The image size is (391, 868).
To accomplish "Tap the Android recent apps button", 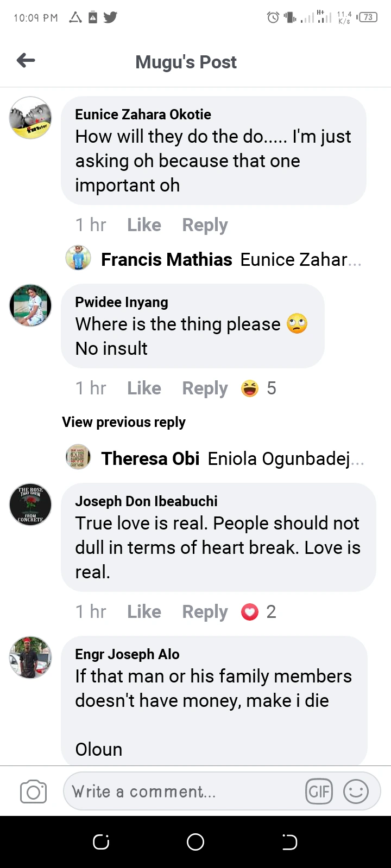I will (x=102, y=842).
